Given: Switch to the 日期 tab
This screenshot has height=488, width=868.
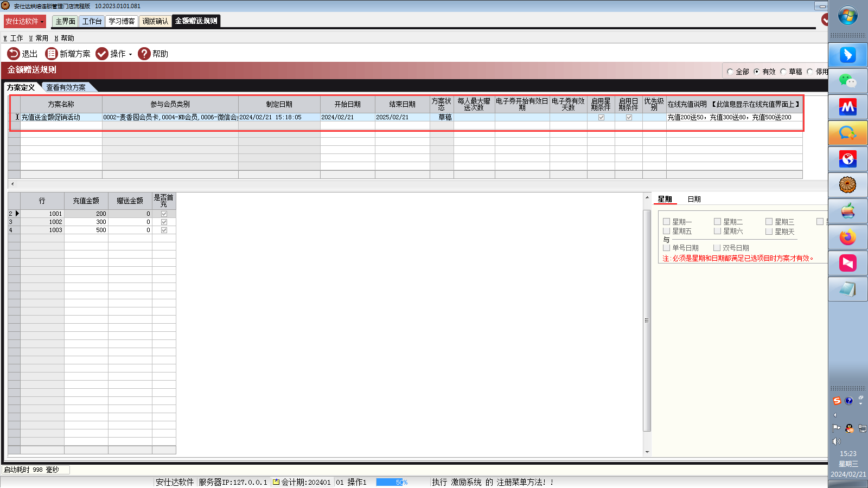Looking at the screenshot, I should point(694,199).
